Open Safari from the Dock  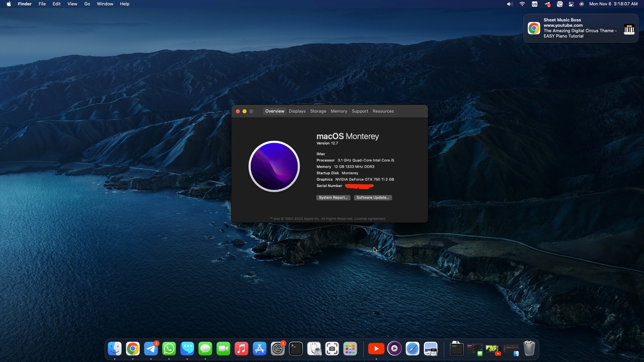412,349
